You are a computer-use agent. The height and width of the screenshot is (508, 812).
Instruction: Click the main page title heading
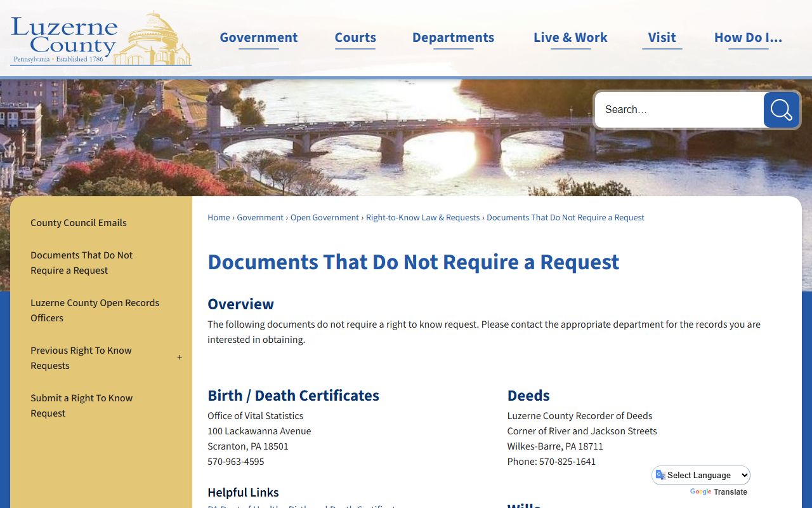[x=413, y=262]
